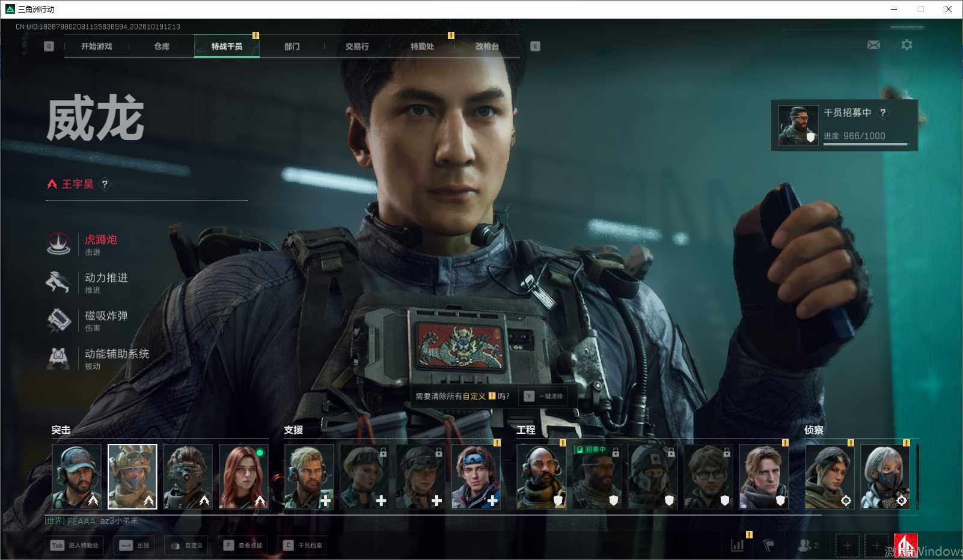
Task: Click the 进入特勤处 button
Action: pyautogui.click(x=76, y=546)
